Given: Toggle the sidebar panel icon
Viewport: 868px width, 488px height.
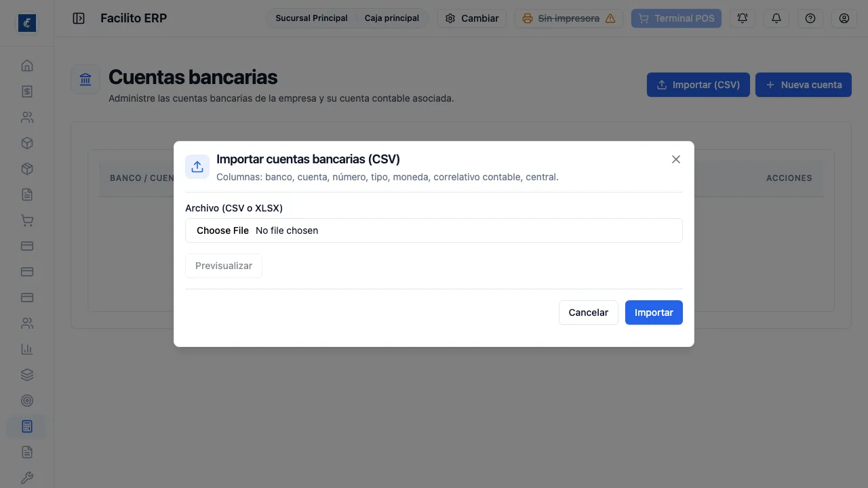Looking at the screenshot, I should point(79,18).
